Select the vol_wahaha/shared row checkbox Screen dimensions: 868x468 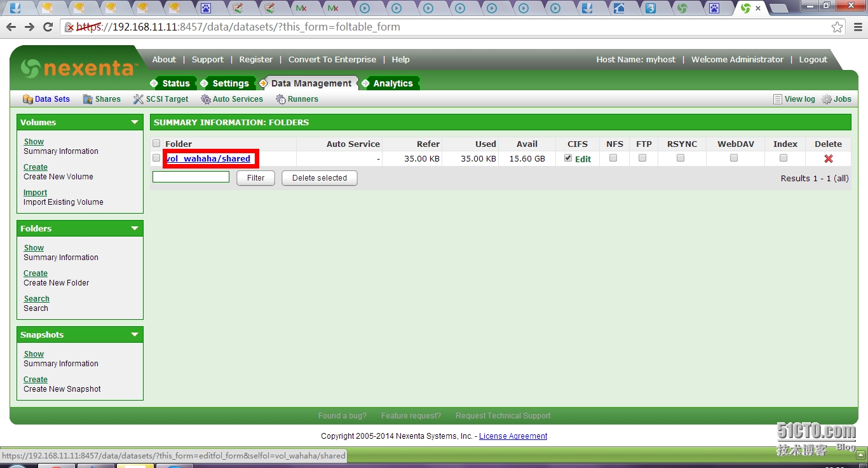pos(156,158)
